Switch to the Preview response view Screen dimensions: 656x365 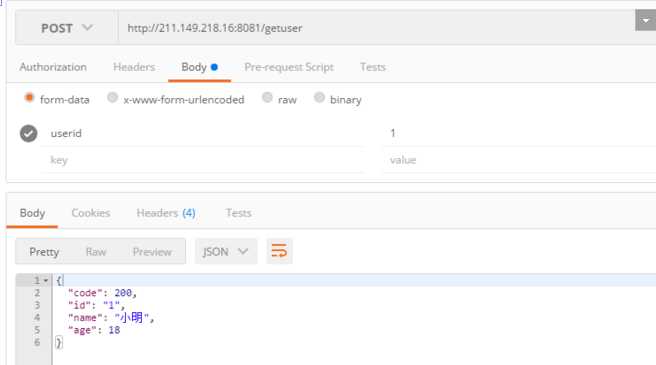point(152,252)
